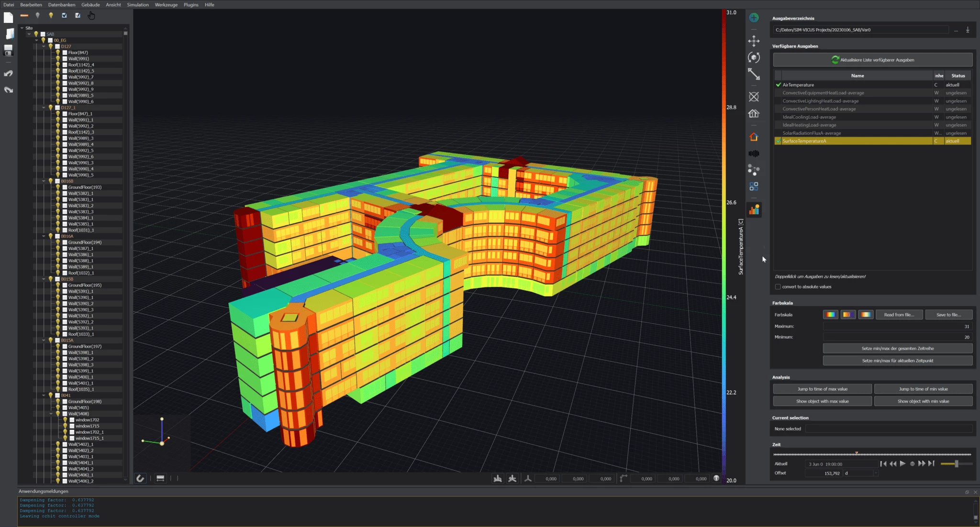Open the colored house properties mode
The image size is (980, 527).
(754, 137)
